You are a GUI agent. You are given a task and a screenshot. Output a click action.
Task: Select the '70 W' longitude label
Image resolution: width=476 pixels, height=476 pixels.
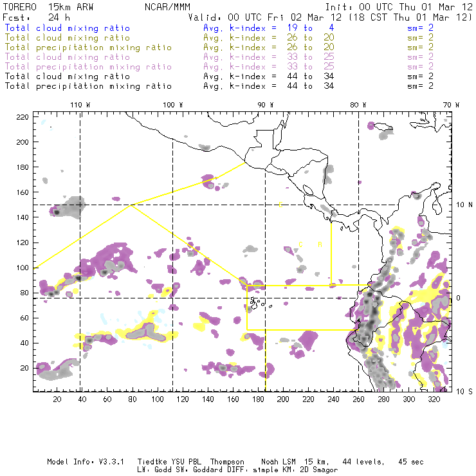pyautogui.click(x=451, y=105)
